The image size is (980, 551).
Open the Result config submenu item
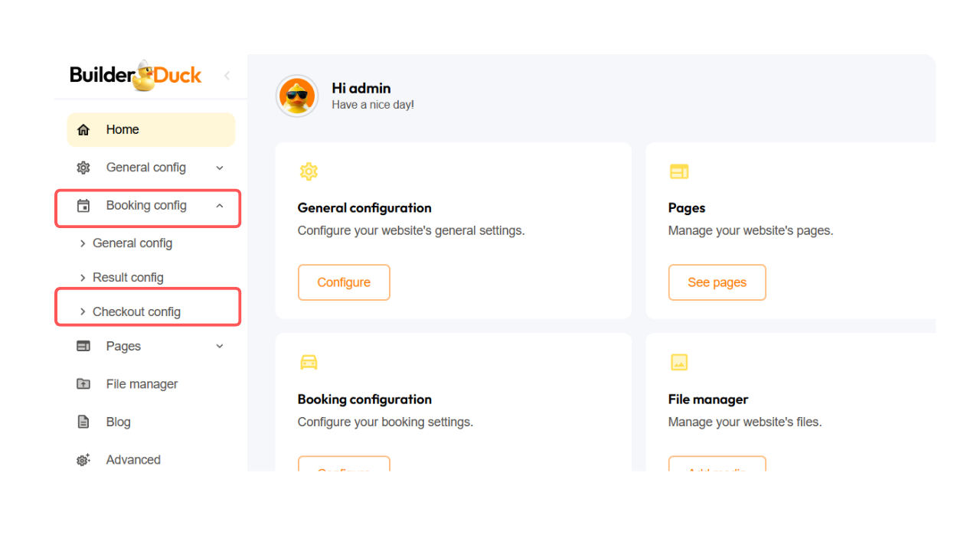click(x=128, y=277)
